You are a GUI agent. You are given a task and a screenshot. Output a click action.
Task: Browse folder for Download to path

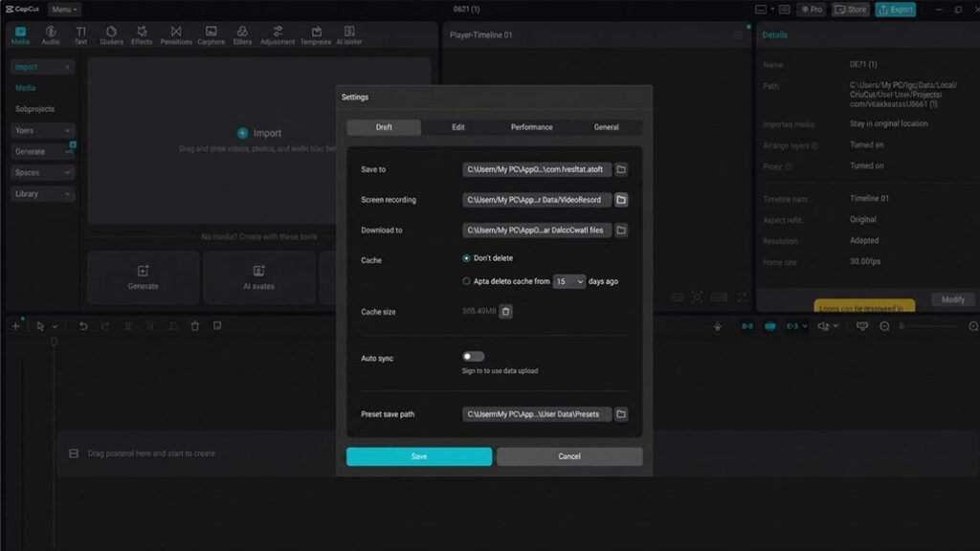(x=620, y=230)
